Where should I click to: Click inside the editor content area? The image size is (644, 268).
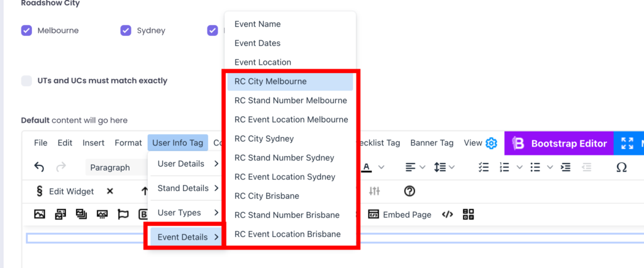point(314,253)
